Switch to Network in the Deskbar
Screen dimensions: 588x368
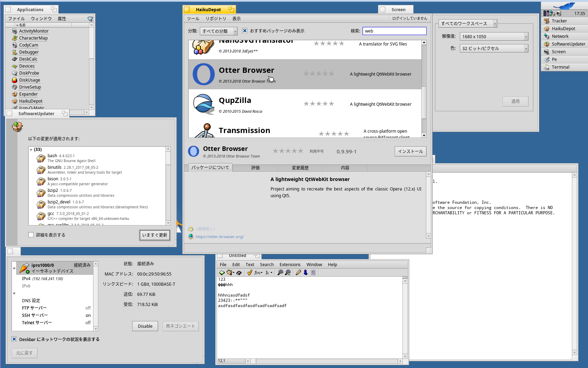click(x=565, y=36)
